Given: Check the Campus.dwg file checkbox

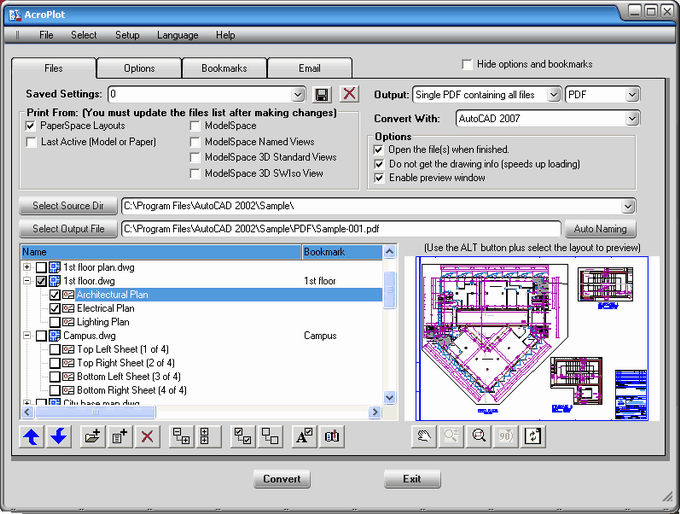Looking at the screenshot, I should click(x=41, y=336).
